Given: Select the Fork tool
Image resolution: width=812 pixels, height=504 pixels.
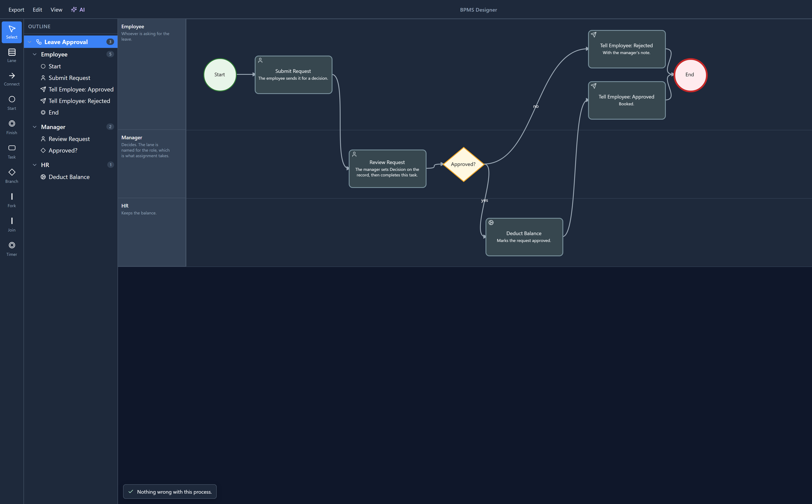Looking at the screenshot, I should tap(12, 200).
